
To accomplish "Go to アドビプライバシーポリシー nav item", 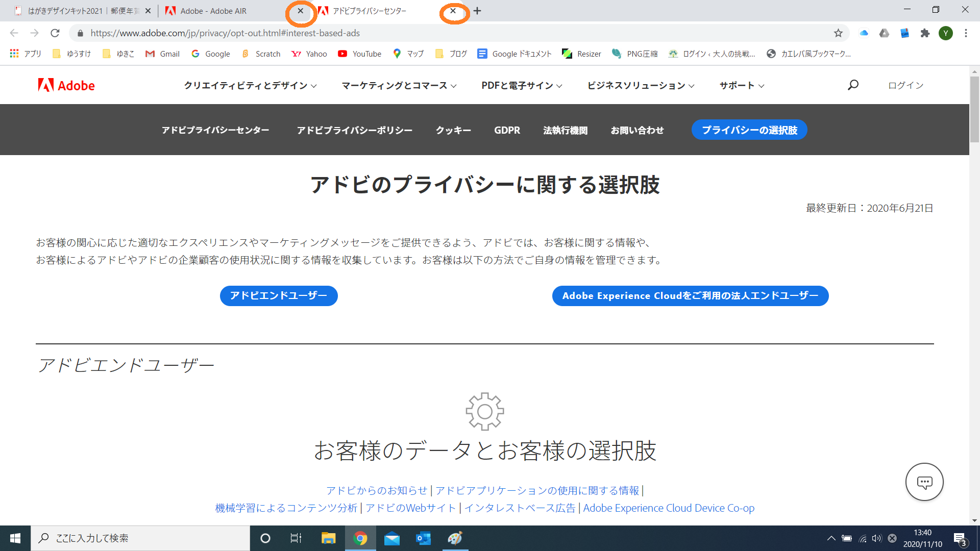I will pyautogui.click(x=355, y=130).
